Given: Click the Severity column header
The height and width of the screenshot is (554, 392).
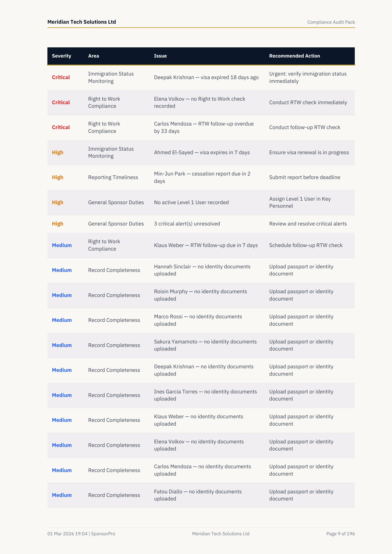Looking at the screenshot, I should (x=61, y=56).
